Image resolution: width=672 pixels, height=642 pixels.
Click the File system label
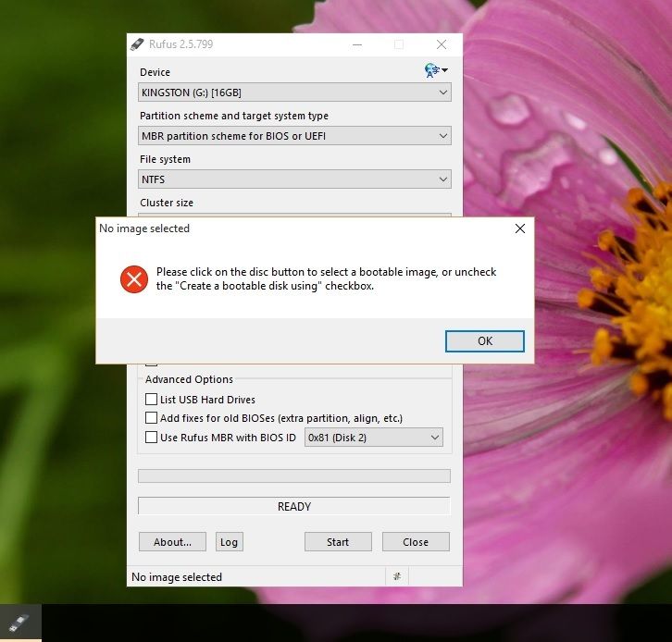coord(165,159)
